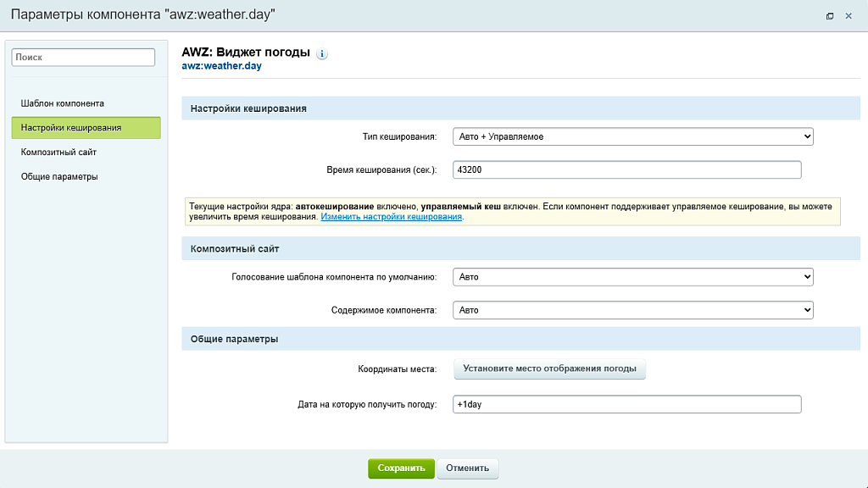Click the Отменить button
868x488 pixels.
(468, 469)
